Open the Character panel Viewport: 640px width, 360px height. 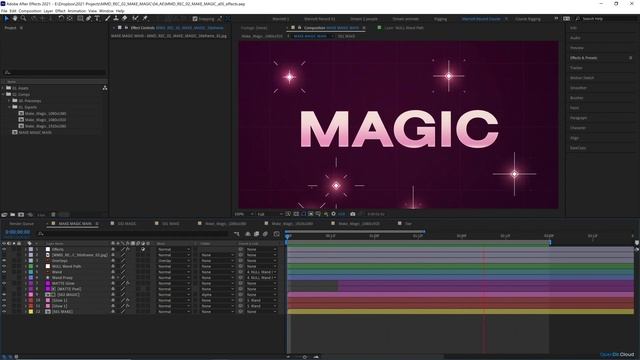[578, 128]
